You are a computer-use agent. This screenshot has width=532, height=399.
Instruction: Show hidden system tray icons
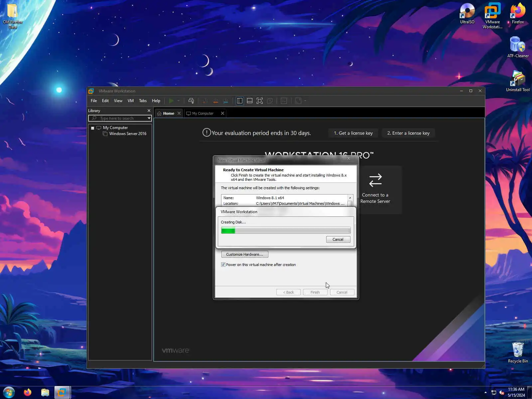click(485, 392)
